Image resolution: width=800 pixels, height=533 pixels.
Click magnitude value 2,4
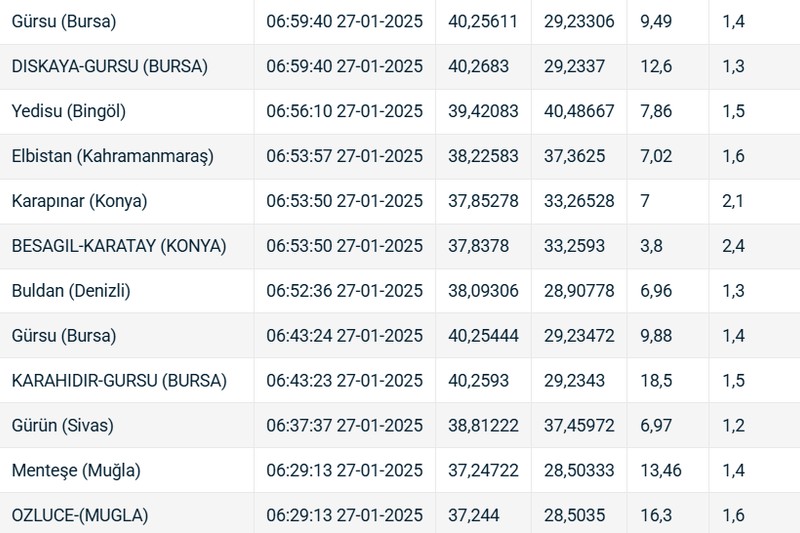tap(733, 246)
